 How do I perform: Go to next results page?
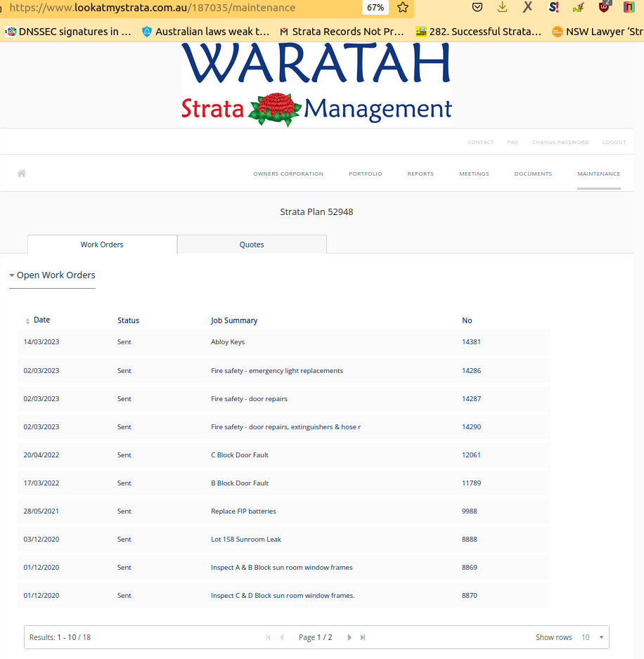(x=349, y=637)
